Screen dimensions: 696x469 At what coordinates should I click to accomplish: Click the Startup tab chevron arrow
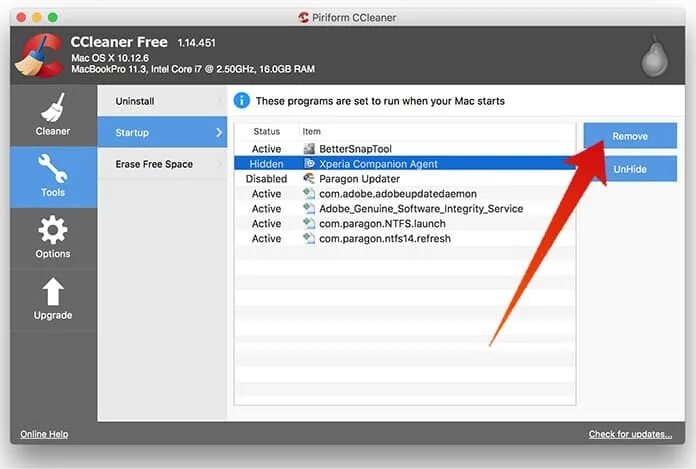tap(219, 132)
